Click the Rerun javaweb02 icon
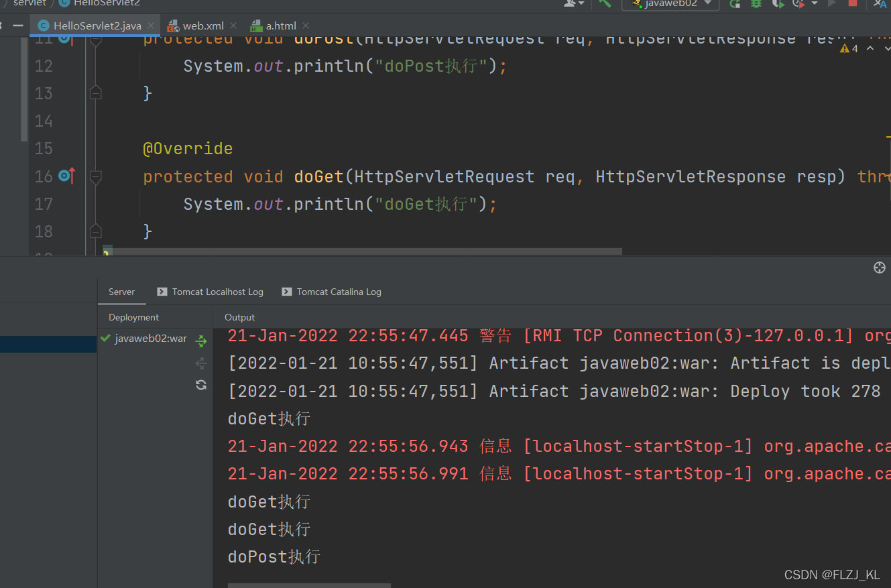The width and height of the screenshot is (891, 588). (x=735, y=3)
